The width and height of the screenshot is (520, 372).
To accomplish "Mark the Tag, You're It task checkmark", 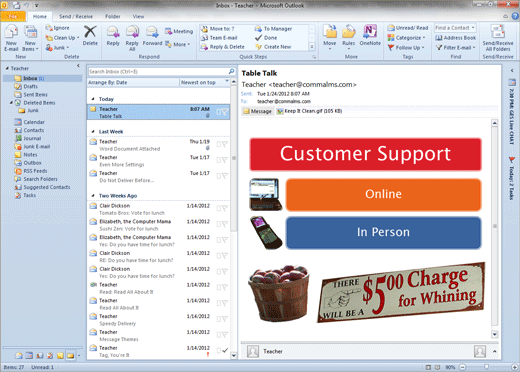I will point(225,350).
